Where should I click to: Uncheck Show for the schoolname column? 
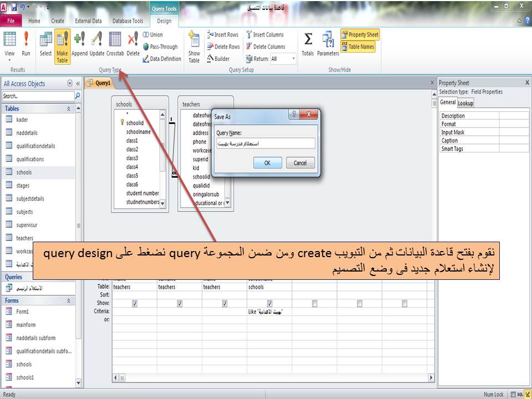pos(270,303)
